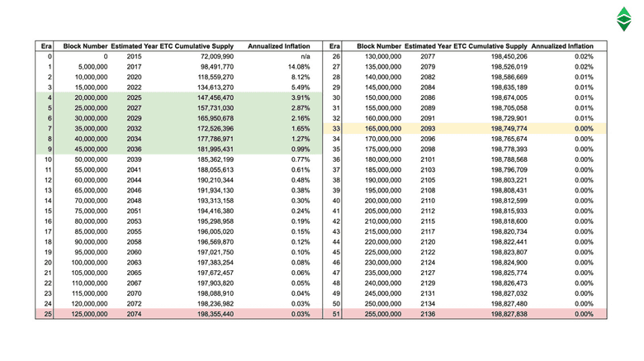
Task: Select the left table's Era column header
Action: point(45,45)
